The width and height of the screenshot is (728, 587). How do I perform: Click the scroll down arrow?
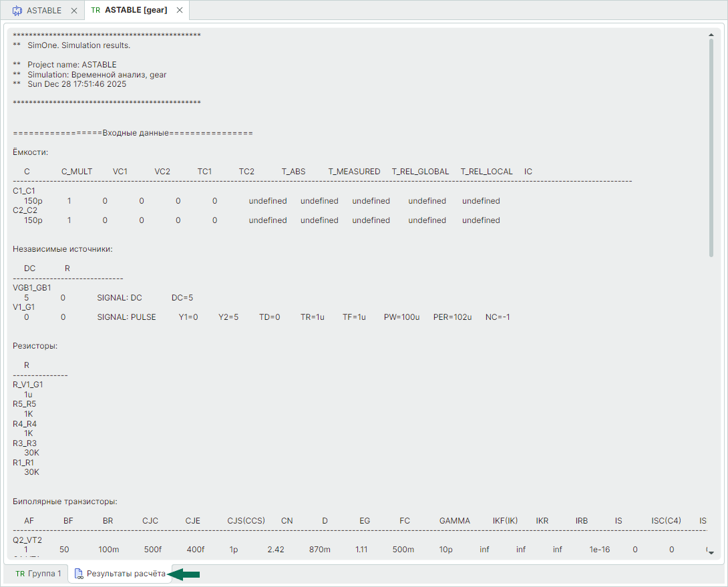[711, 552]
